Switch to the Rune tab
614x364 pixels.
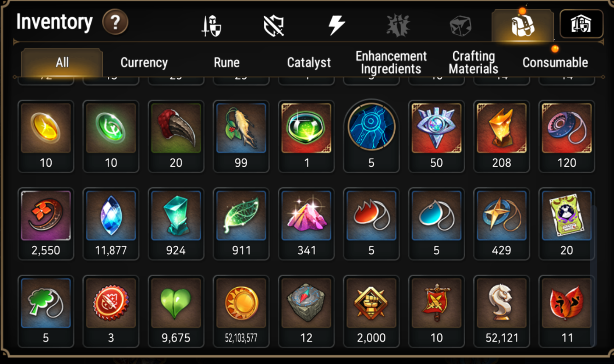coord(226,63)
